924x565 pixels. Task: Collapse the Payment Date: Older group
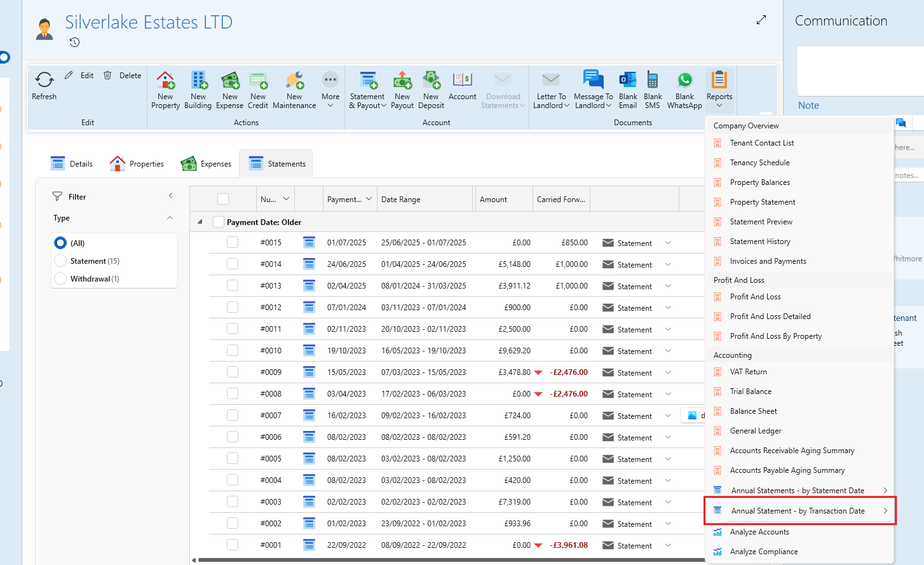200,222
